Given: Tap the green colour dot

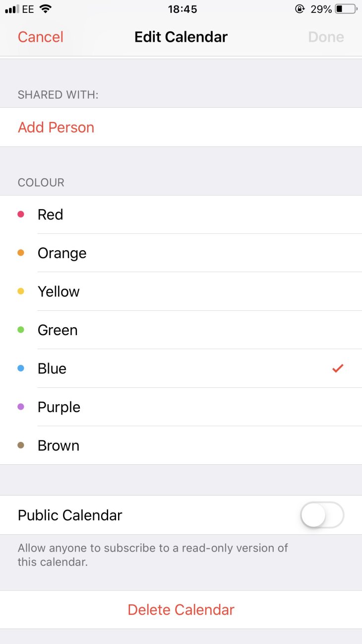Looking at the screenshot, I should 21,330.
